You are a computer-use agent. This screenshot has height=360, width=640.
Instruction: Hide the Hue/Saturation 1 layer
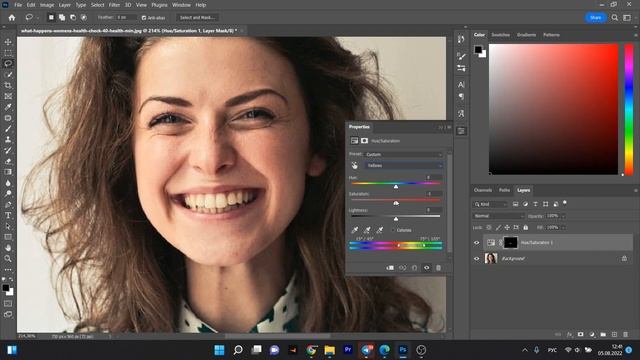pos(476,243)
